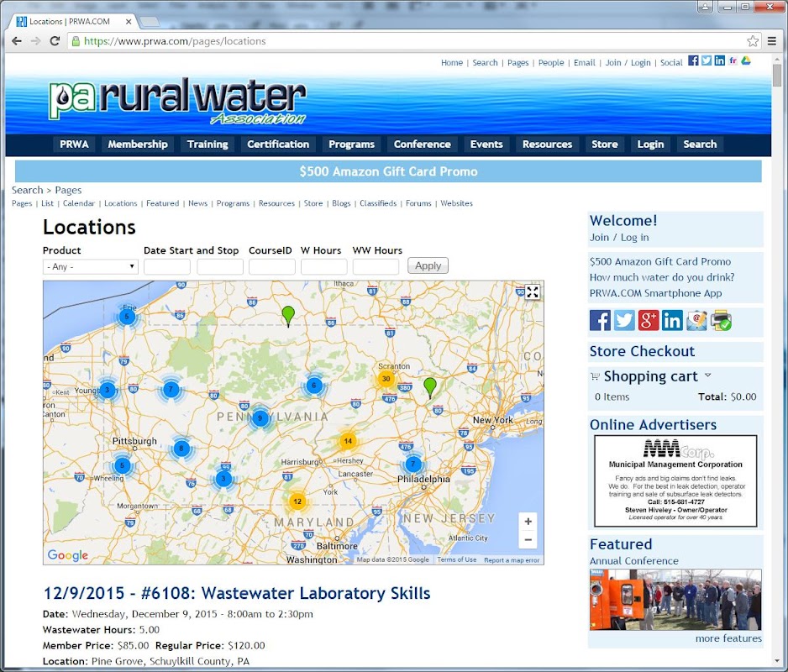Zoom in on the map with plus
This screenshot has height=672, width=788.
528,521
